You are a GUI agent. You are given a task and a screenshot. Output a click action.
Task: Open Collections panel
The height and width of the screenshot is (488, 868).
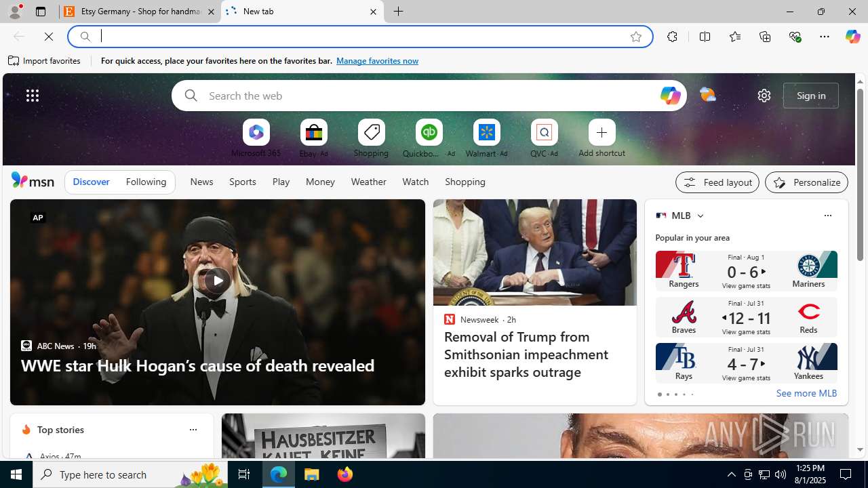[x=765, y=37]
